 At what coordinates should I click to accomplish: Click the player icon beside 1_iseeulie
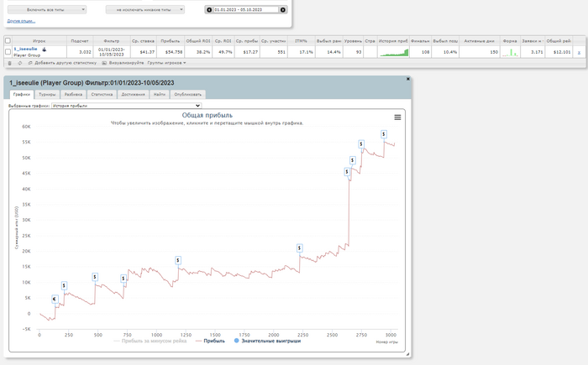pos(45,50)
